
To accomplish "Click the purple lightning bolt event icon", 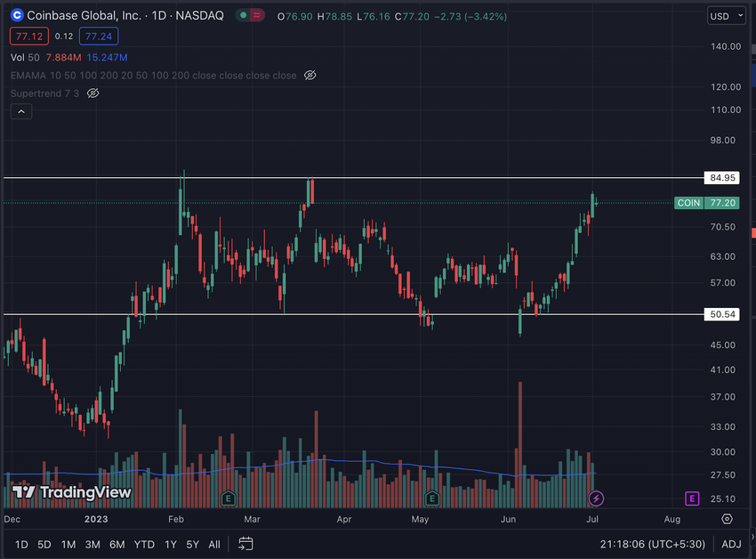I will click(x=596, y=498).
